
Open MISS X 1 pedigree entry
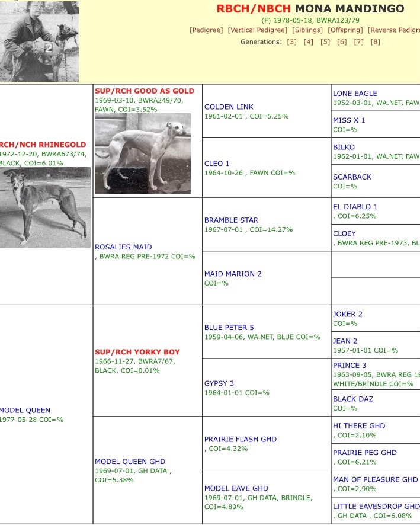pyautogui.click(x=349, y=120)
